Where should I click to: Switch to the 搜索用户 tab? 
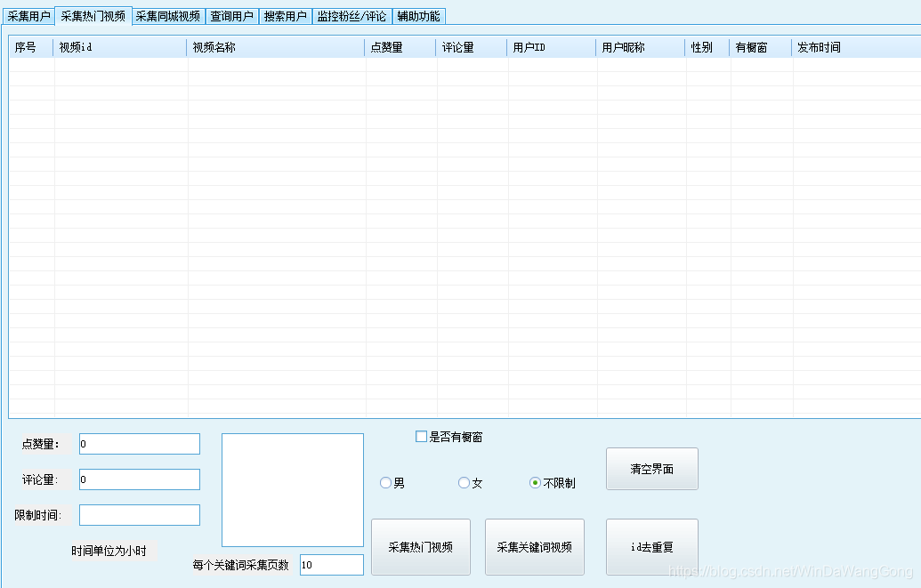285,15
